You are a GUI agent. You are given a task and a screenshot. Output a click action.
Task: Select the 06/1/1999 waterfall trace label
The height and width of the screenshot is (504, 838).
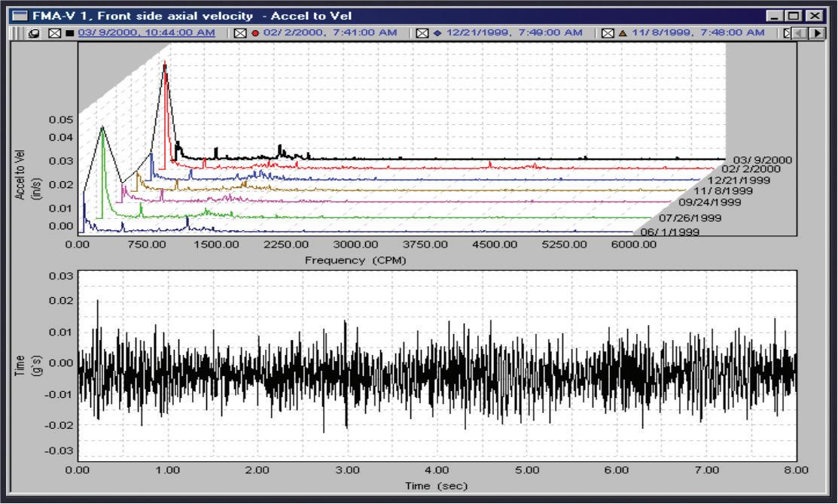point(669,232)
